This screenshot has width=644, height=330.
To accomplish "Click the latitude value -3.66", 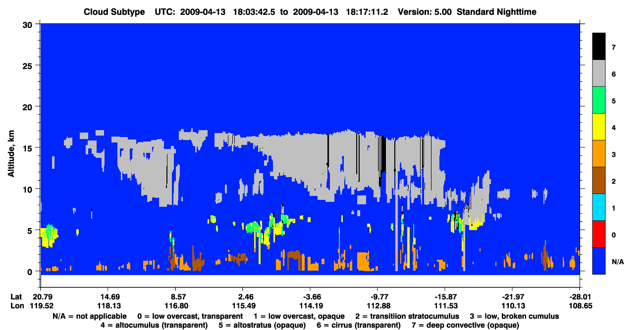I will [x=310, y=297].
